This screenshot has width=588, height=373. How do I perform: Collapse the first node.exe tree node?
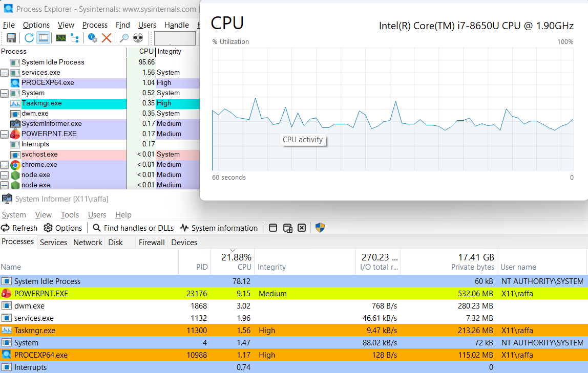(x=5, y=175)
